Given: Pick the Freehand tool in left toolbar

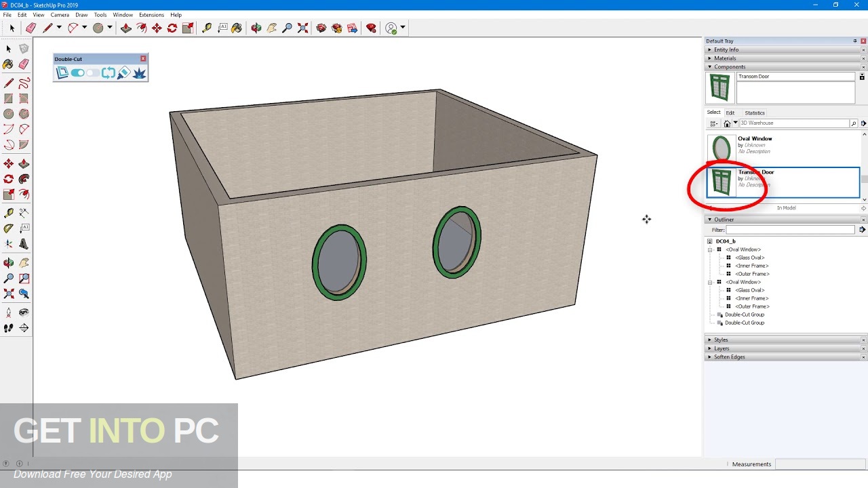Looking at the screenshot, I should coord(24,83).
